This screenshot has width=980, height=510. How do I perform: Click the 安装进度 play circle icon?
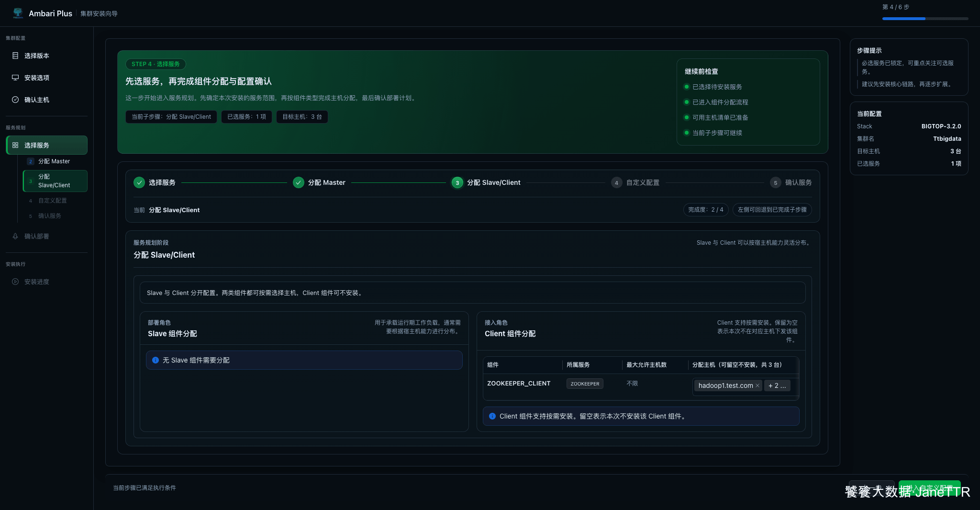click(15, 282)
